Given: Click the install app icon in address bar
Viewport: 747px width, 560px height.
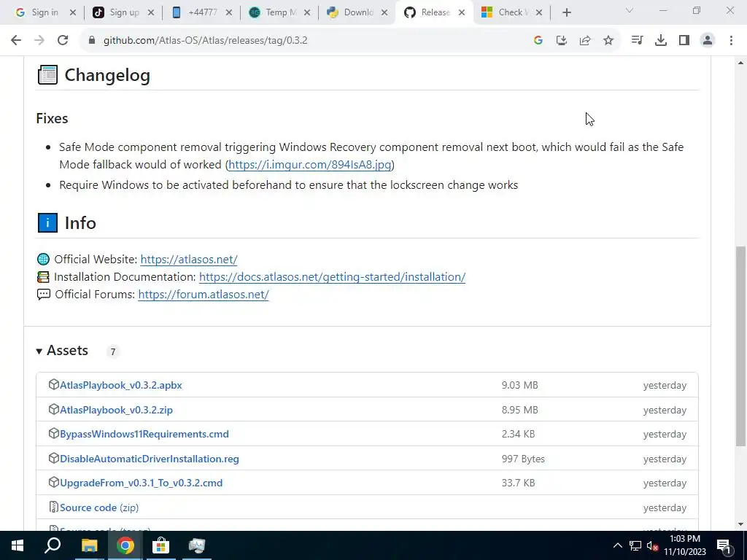Looking at the screenshot, I should click(x=562, y=41).
